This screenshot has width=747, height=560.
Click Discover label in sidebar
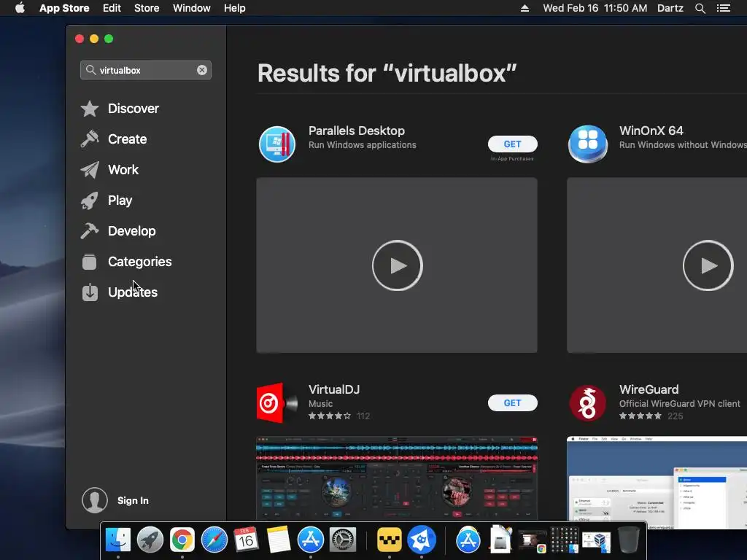click(x=133, y=109)
